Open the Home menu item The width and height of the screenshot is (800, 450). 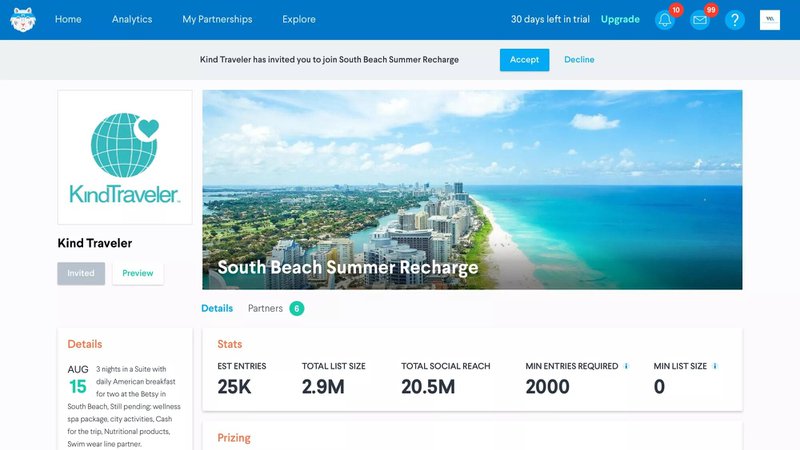point(68,19)
